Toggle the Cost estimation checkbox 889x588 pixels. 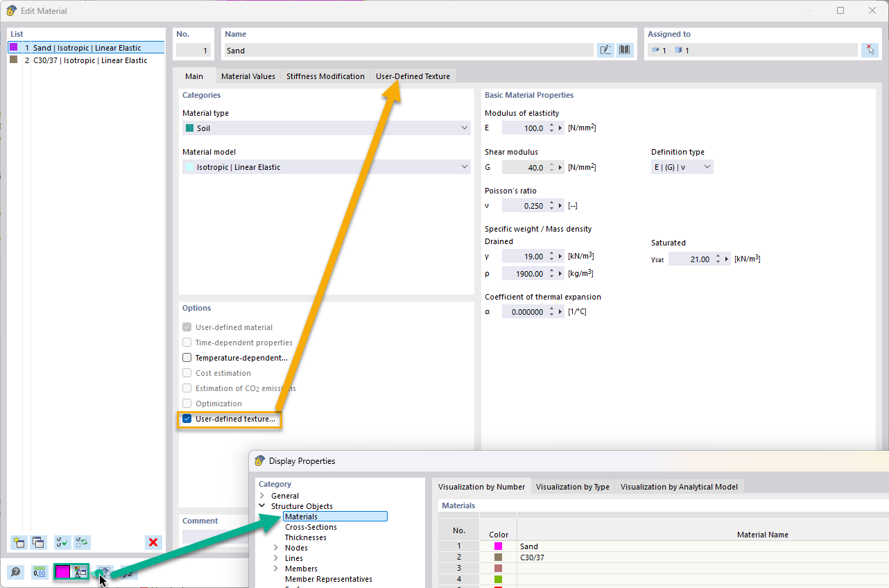[x=187, y=373]
